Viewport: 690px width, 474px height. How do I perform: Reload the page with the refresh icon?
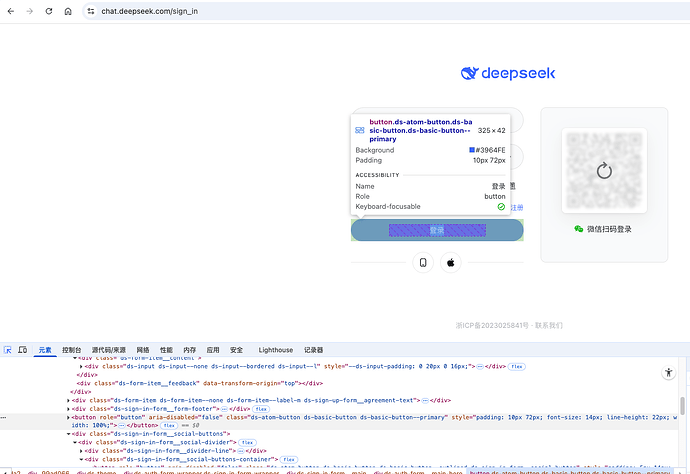point(48,11)
